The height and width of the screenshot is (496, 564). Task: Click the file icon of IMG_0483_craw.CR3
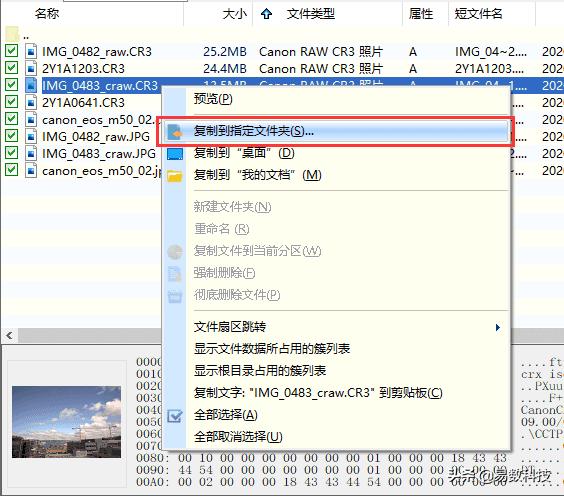coord(31,85)
